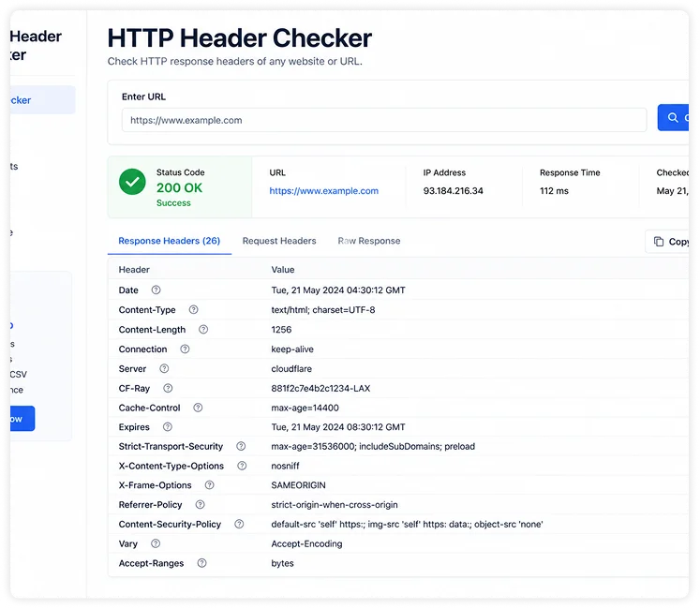Screen dimensions: 700x609
Task: Open the X-Frame-Options help icon
Action: (x=209, y=485)
